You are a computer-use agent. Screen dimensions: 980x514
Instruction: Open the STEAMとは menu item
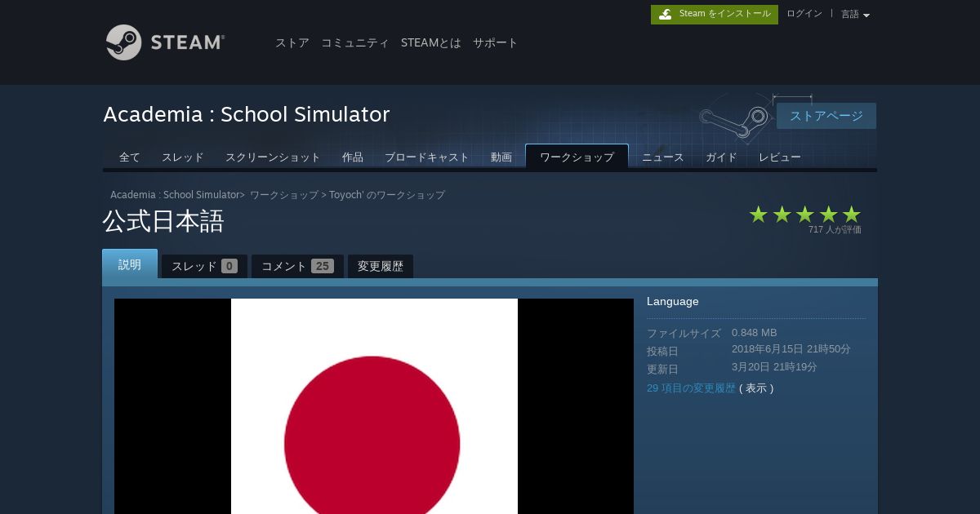(431, 43)
